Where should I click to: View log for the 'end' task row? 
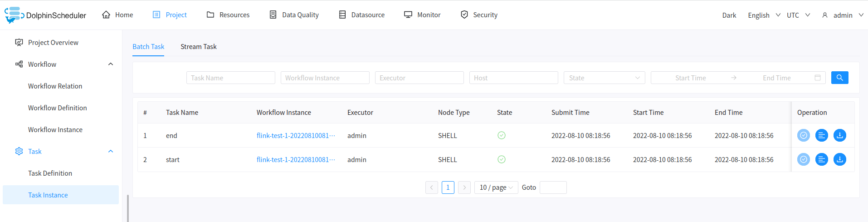(821, 135)
